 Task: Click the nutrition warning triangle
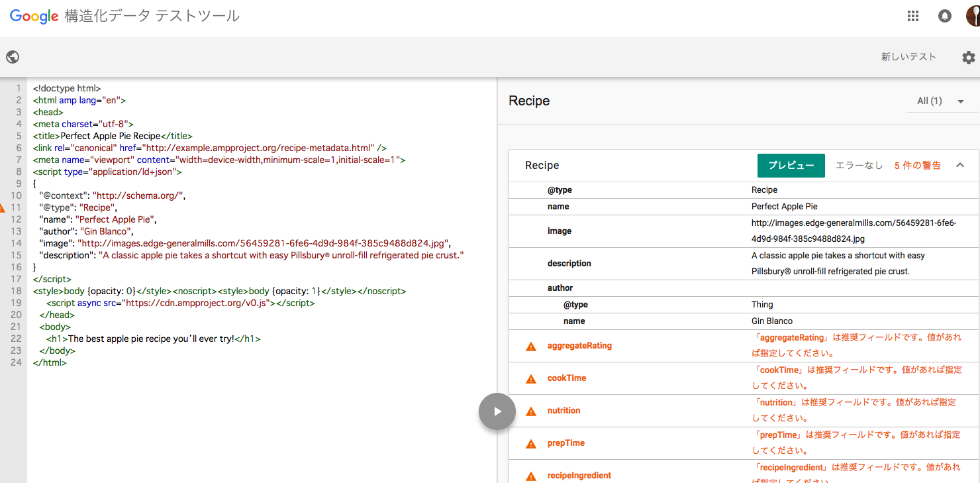530,410
